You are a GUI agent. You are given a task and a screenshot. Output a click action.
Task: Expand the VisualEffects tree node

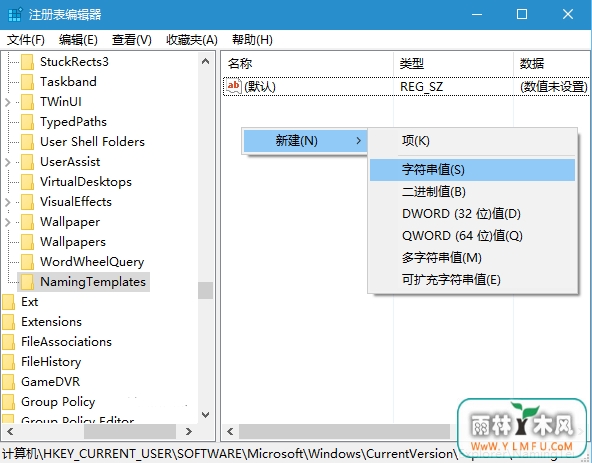[x=8, y=202]
